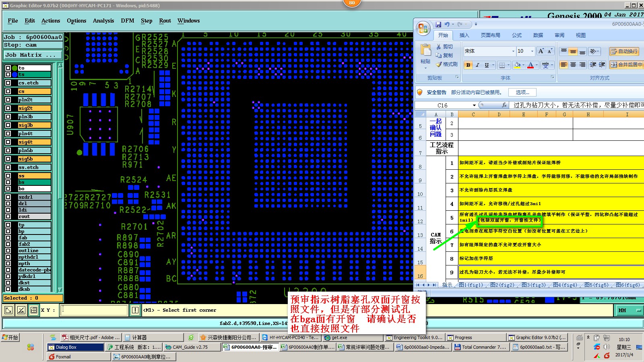
Task: Click the center text horizontally icon
Action: 573,65
